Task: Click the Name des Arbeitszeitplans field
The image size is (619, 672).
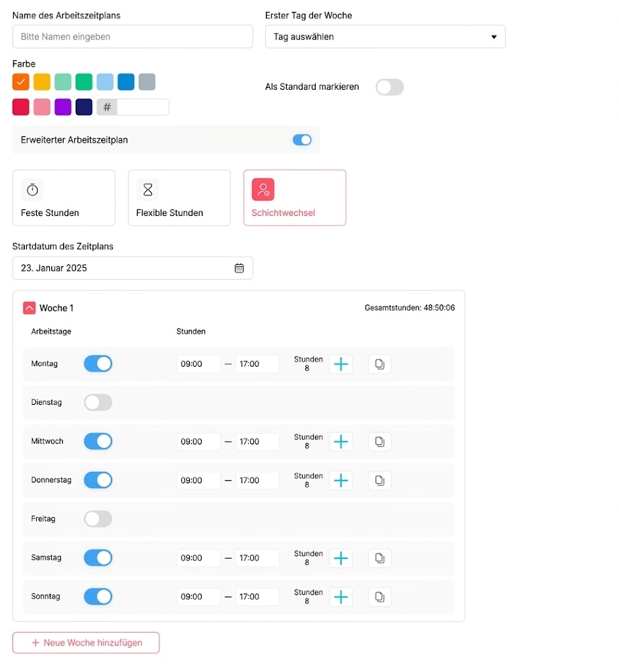Action: tap(133, 37)
